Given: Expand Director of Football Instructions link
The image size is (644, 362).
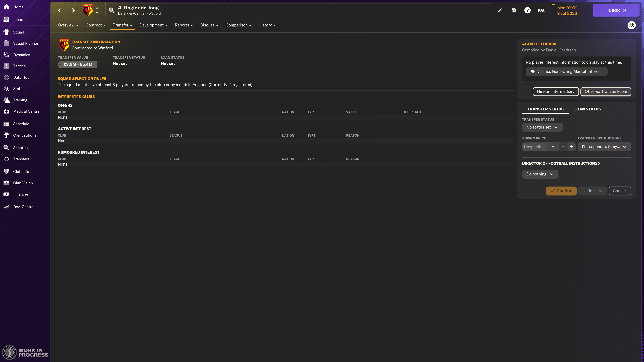Looking at the screenshot, I should click(x=561, y=163).
